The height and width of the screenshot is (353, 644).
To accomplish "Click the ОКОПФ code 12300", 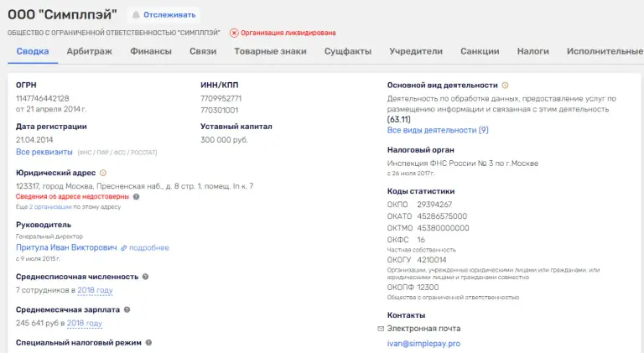I will (x=428, y=288).
